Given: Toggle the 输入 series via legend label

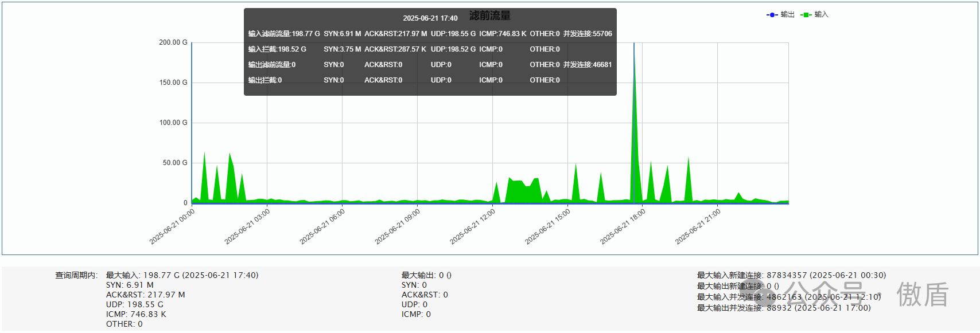Looking at the screenshot, I should point(821,15).
